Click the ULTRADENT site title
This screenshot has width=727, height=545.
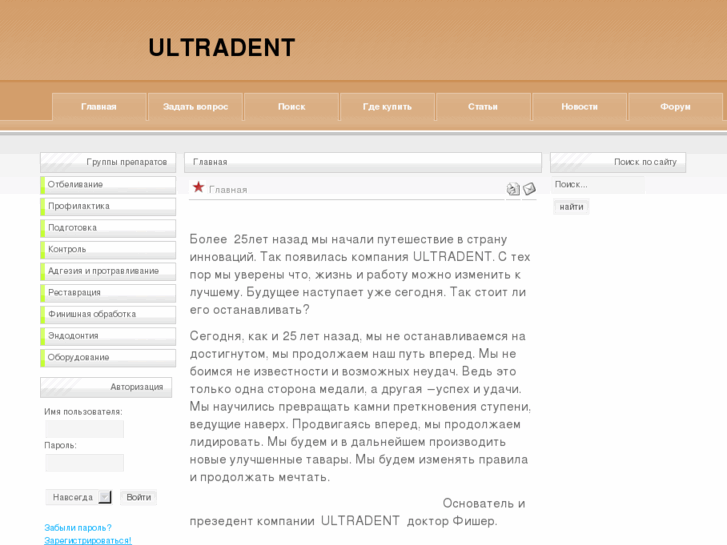222,47
